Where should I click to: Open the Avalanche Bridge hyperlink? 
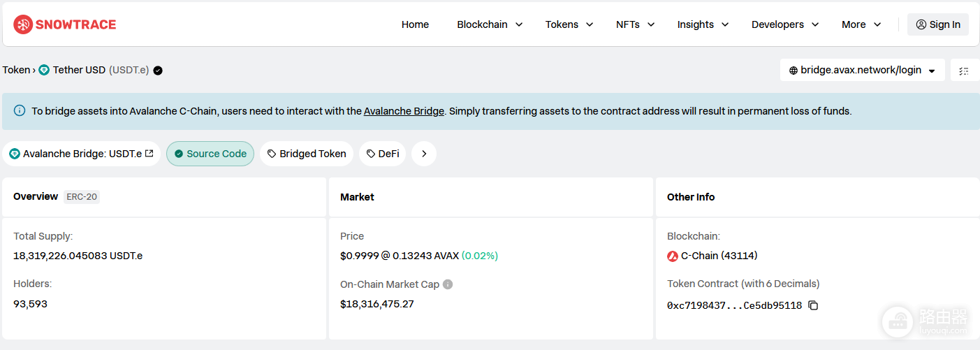pos(404,110)
